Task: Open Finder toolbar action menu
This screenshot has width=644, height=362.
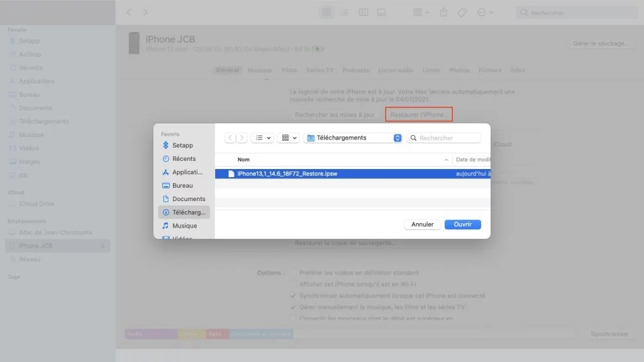Action: click(x=485, y=13)
